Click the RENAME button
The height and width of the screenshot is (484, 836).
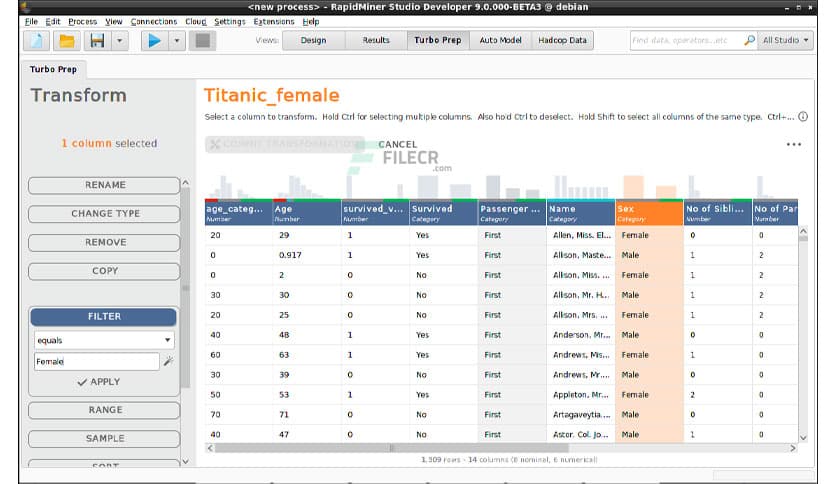tap(104, 185)
